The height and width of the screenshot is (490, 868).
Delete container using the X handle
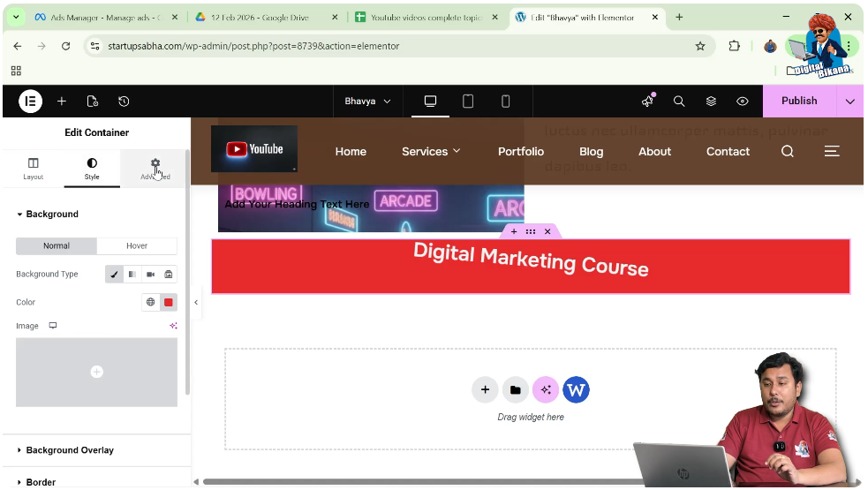pos(547,231)
